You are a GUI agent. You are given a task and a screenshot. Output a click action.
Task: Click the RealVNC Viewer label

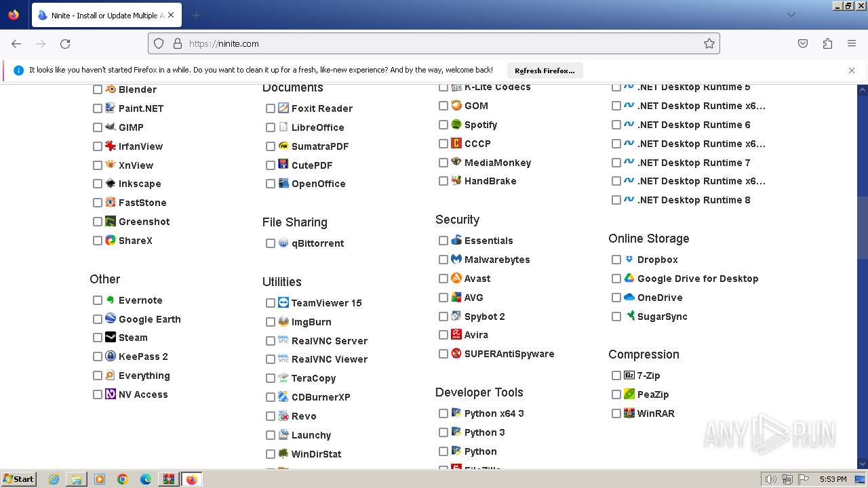(x=330, y=359)
